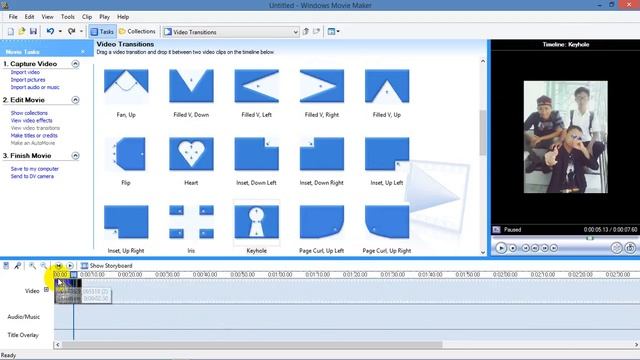Click the preview monitor Stop button
This screenshot has height=360, width=640.
(513, 248)
